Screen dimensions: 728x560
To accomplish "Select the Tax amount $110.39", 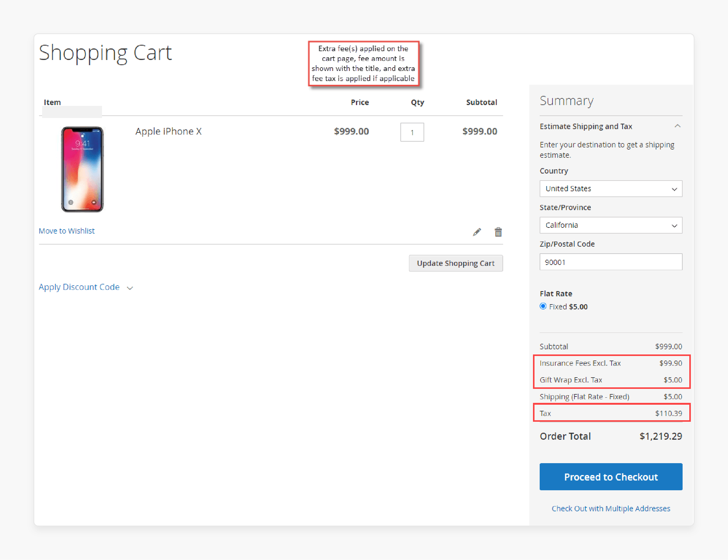I will click(x=668, y=413).
